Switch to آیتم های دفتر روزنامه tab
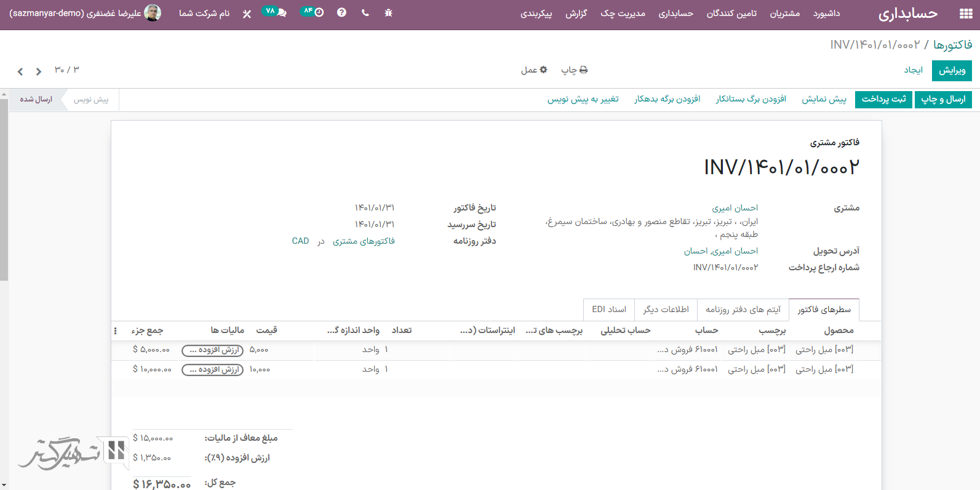The width and height of the screenshot is (980, 490). coord(743,310)
